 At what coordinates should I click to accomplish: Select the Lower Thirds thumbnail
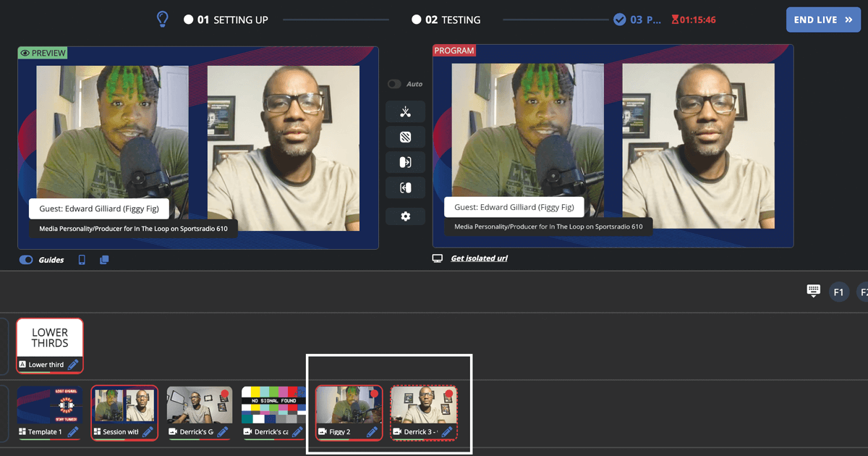point(50,338)
